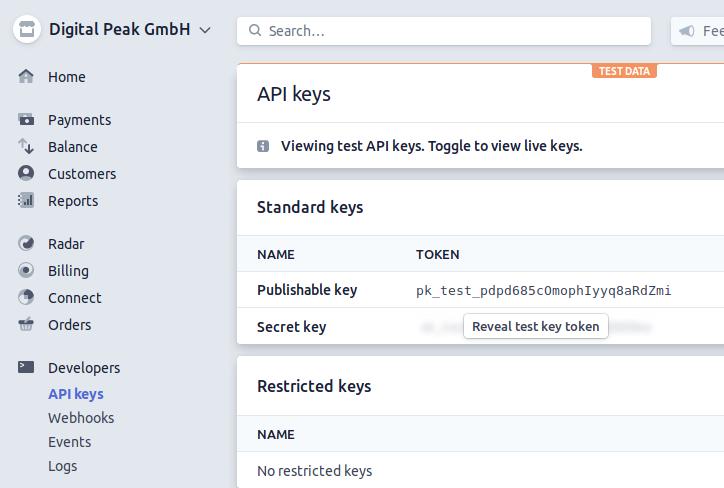Click the Customers person icon
The width and height of the screenshot is (724, 488).
click(x=27, y=174)
